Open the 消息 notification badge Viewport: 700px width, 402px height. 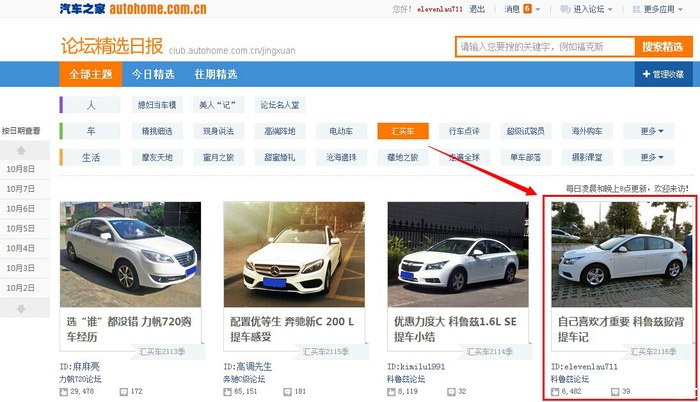pyautogui.click(x=527, y=9)
